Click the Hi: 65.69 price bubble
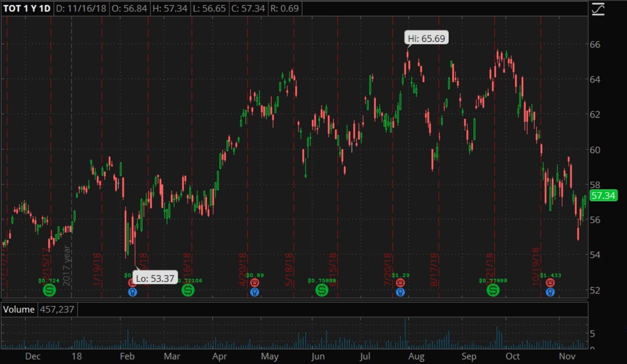627x364 pixels. click(427, 38)
